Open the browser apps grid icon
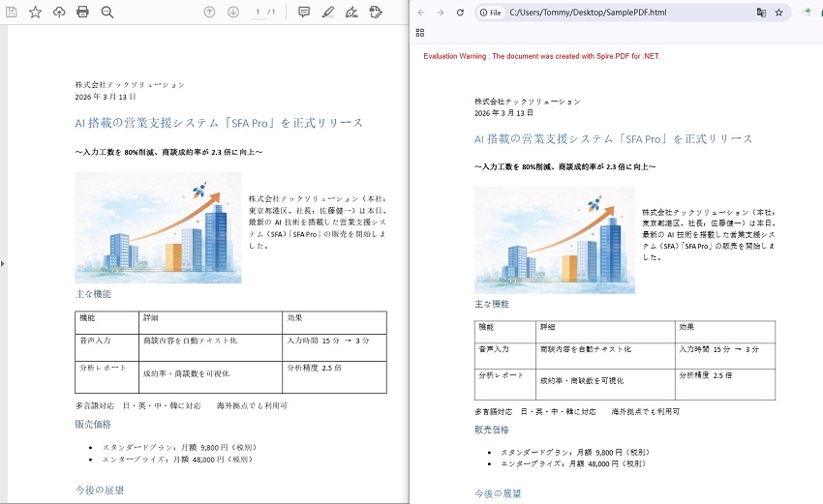Image resolution: width=823 pixels, height=504 pixels. tap(420, 33)
